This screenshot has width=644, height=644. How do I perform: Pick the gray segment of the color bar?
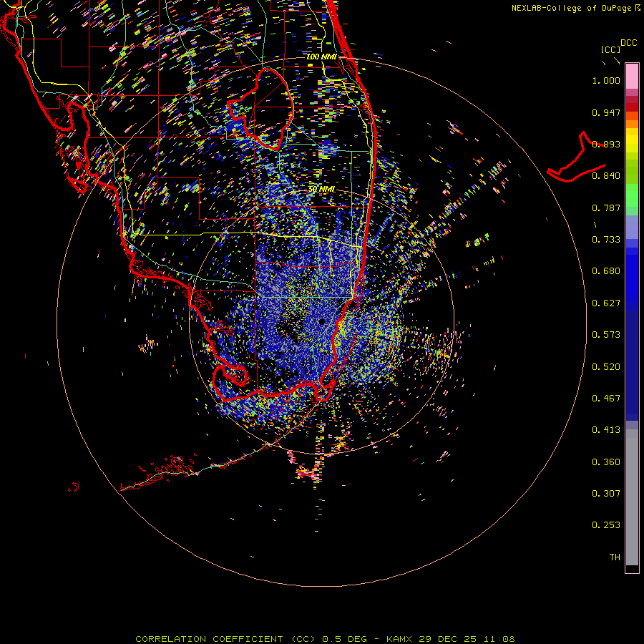point(632,497)
